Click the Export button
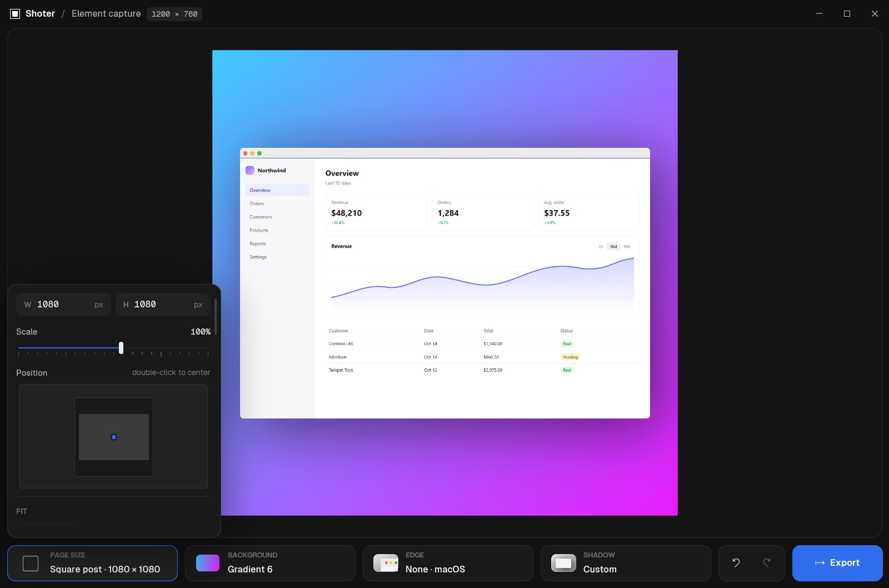 837,563
